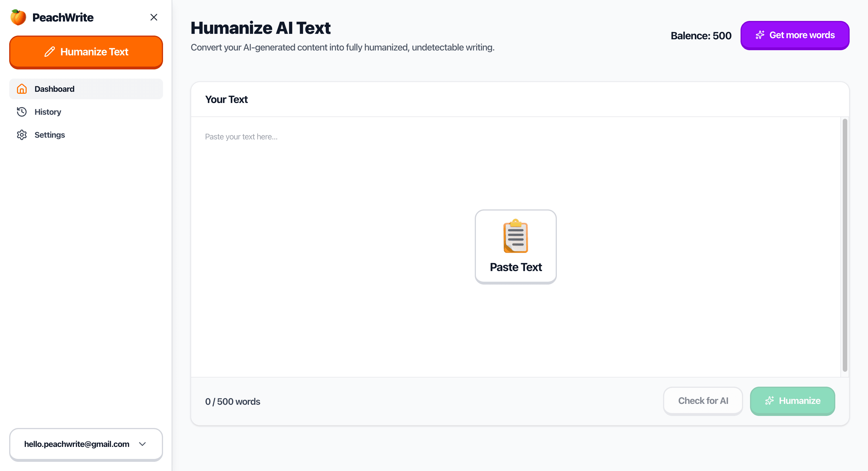This screenshot has width=868, height=471.
Task: Click the sparkle icon on Humanize button
Action: (769, 401)
